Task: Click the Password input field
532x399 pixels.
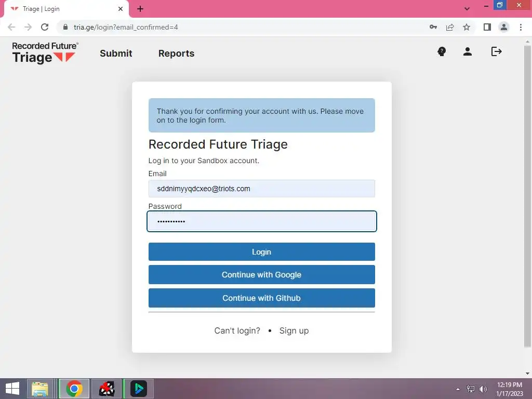Action: [x=262, y=221]
